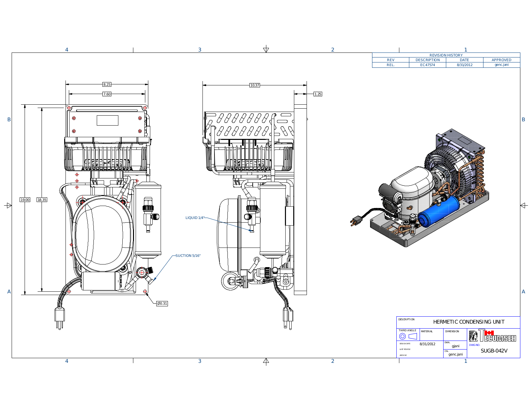Click the DWG NO. label
Viewport: 532px width, 411px height.
tap(474, 345)
